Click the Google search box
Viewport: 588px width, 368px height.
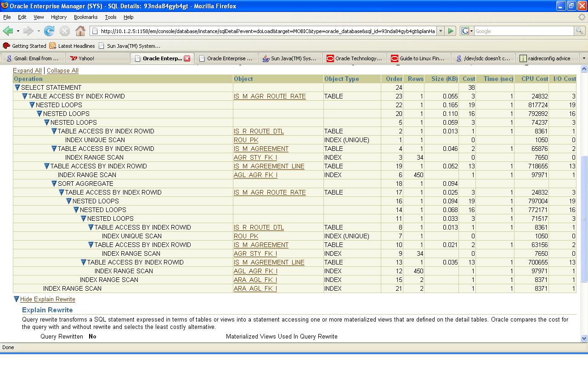click(x=524, y=31)
